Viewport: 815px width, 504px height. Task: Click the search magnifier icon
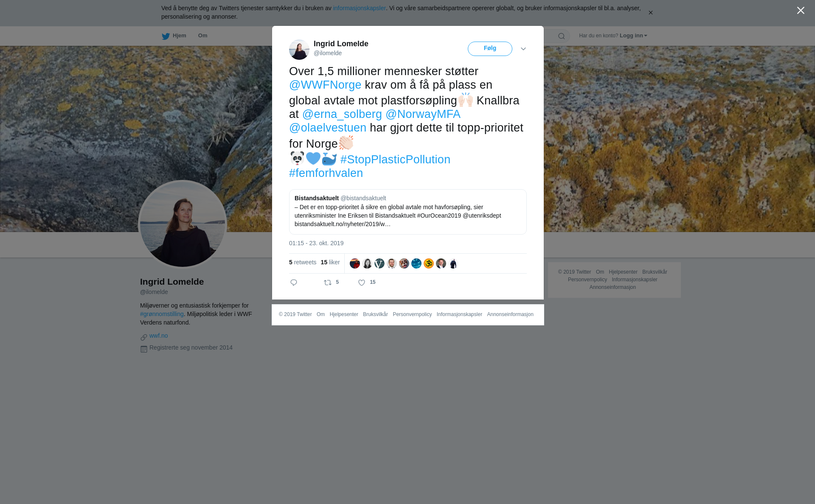[562, 36]
